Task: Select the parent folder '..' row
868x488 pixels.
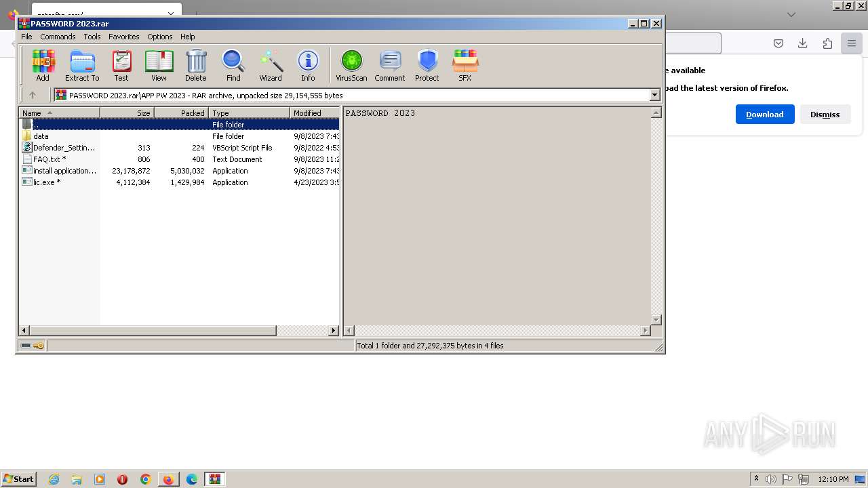Action: 179,125
